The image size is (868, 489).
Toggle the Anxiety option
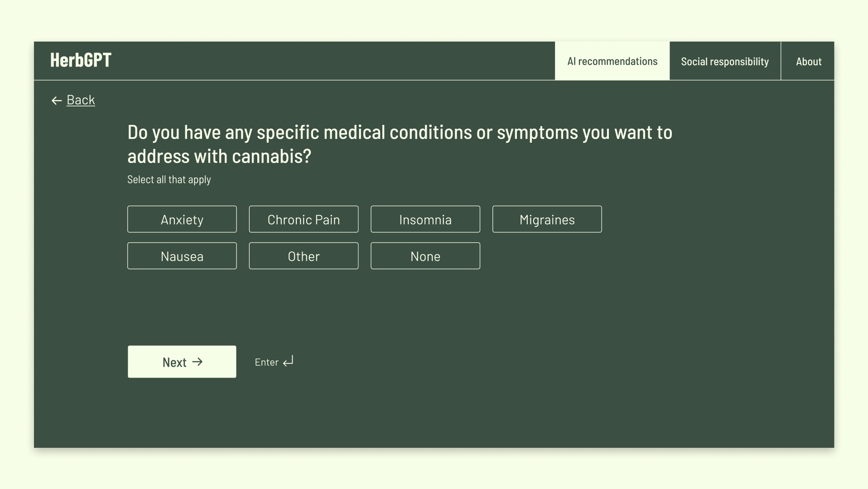[x=182, y=219]
